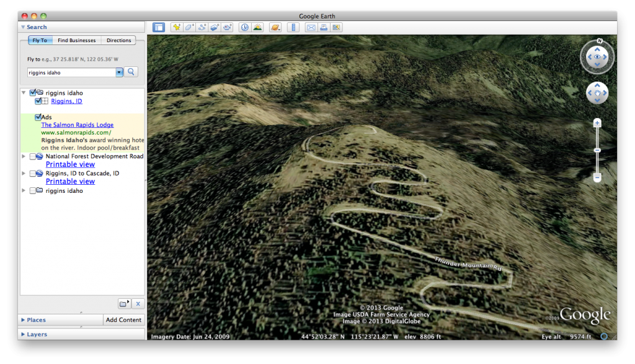Click the streaming status indicator circle
635x364 pixels.
pyautogui.click(x=604, y=337)
